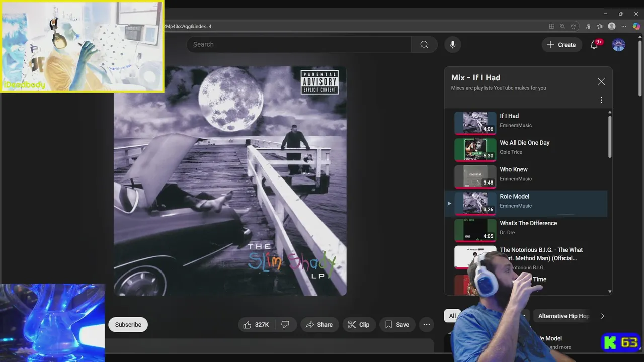Launch the Copilot sidebar

[636, 26]
